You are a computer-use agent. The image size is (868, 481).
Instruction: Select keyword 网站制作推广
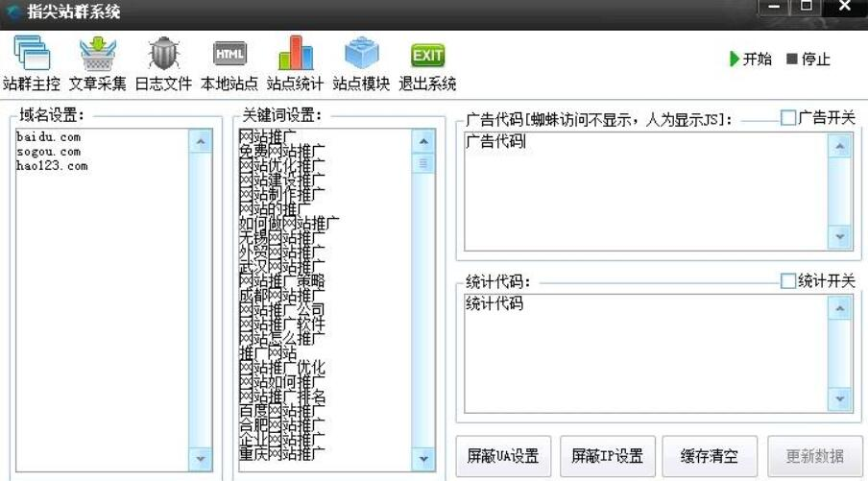282,194
